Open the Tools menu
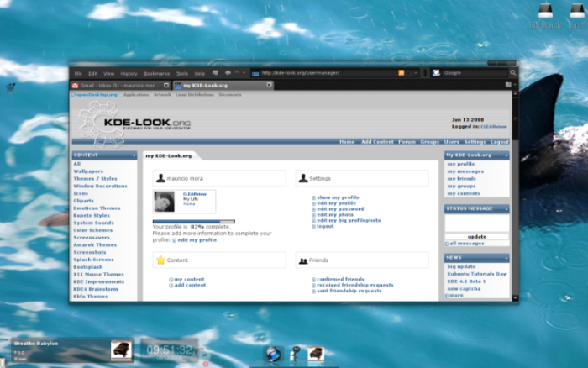This screenshot has width=588, height=368. click(182, 74)
